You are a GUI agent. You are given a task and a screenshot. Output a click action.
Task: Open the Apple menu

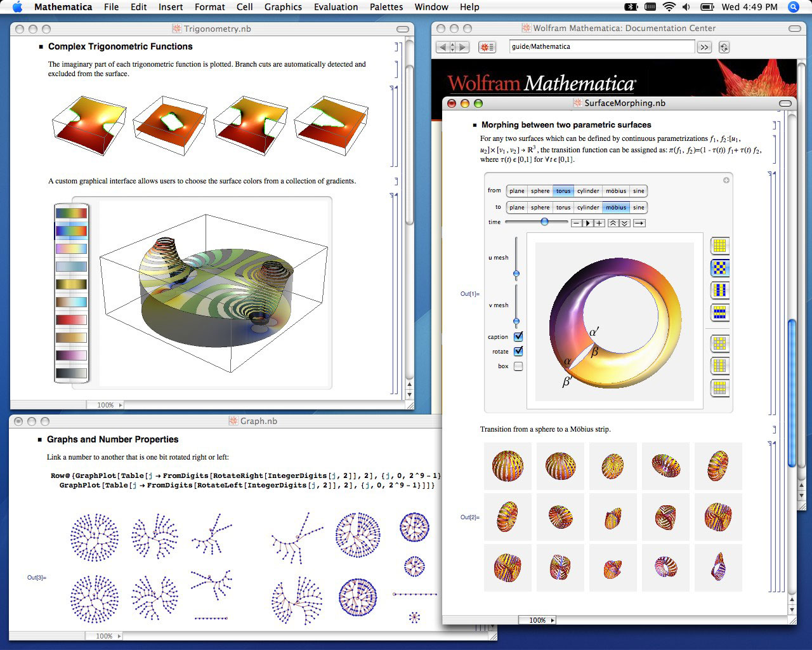[17, 7]
